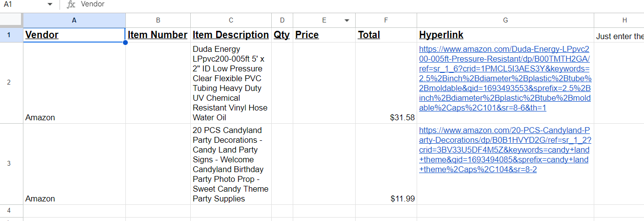Viewport: 644px width, 221px height.
Task: Select the 'Just enter the' cell in column H
Action: click(x=619, y=36)
